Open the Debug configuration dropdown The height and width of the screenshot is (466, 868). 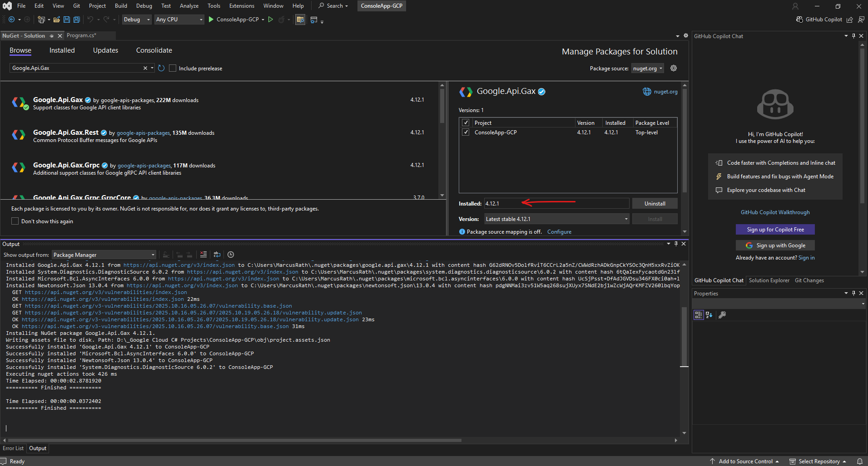pyautogui.click(x=137, y=20)
